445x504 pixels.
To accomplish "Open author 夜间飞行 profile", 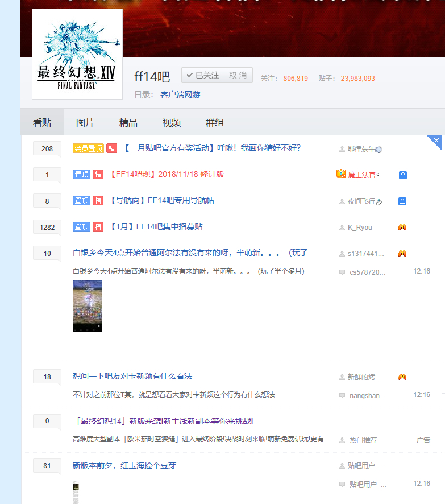I will tap(361, 201).
